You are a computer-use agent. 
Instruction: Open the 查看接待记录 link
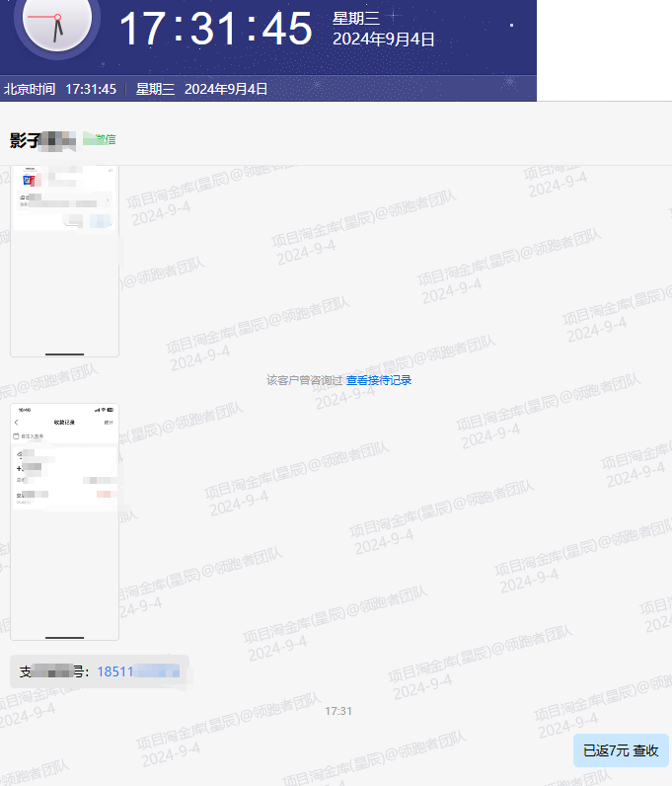point(378,380)
